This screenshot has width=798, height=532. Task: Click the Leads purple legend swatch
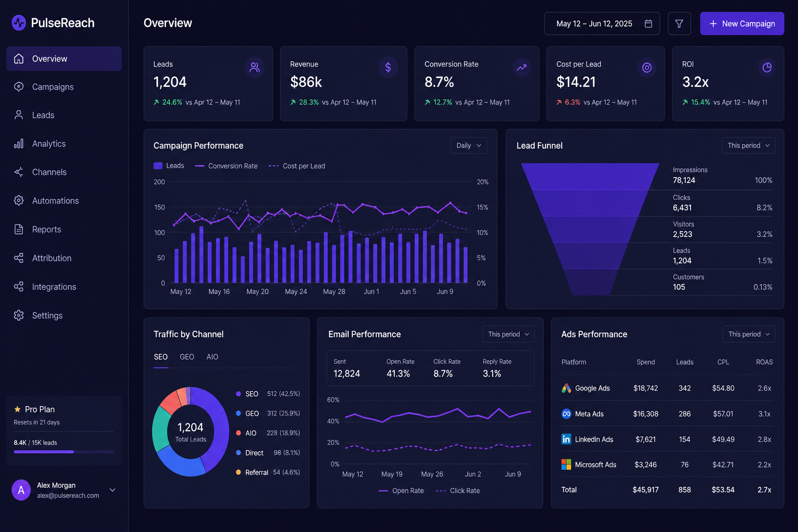[x=158, y=166]
